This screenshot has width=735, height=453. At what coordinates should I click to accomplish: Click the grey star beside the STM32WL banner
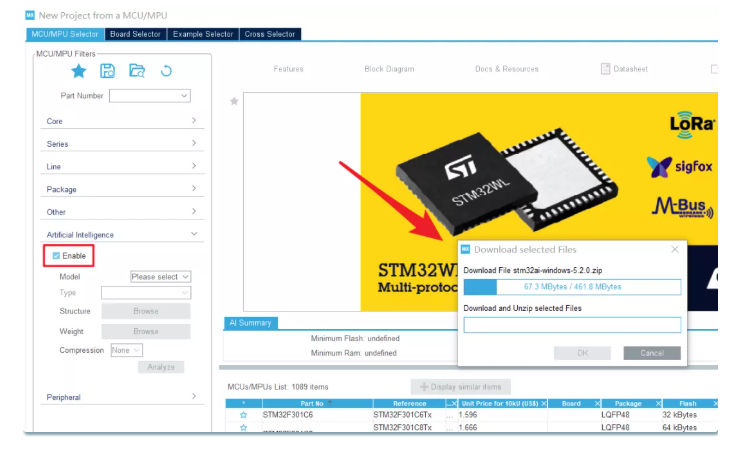pyautogui.click(x=234, y=101)
